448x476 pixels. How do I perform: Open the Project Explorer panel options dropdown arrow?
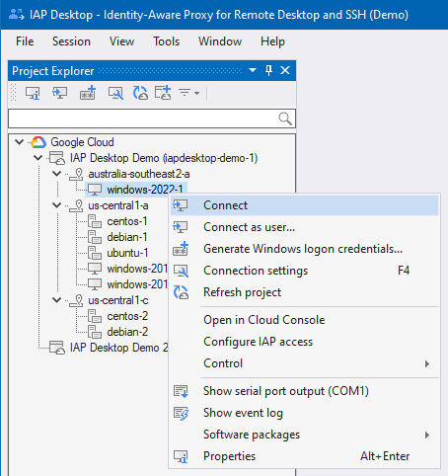(253, 70)
